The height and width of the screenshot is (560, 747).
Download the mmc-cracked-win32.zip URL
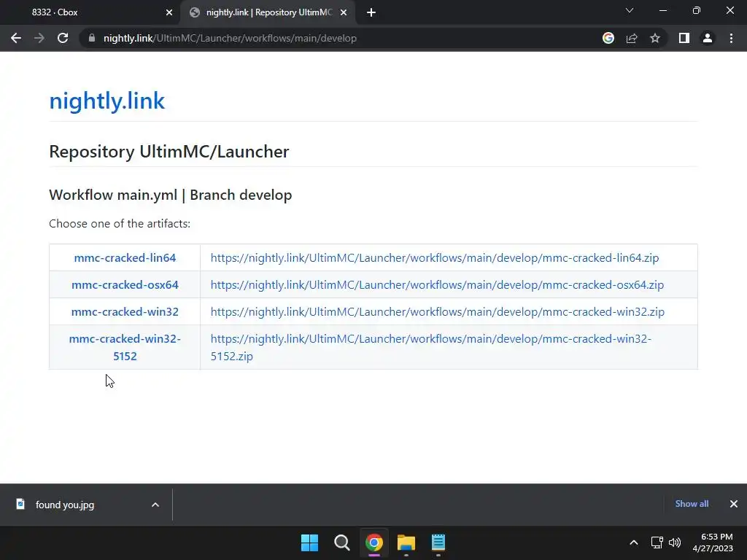pyautogui.click(x=438, y=311)
